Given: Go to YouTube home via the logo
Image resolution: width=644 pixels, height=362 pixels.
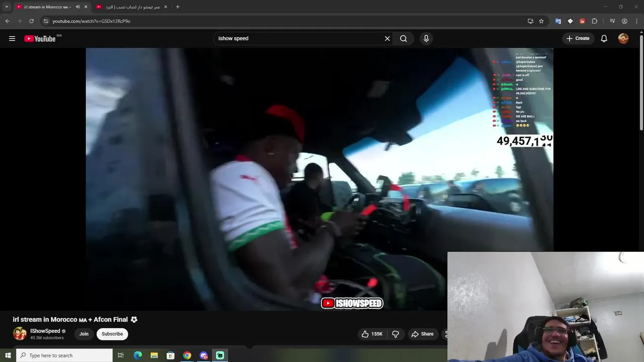Looking at the screenshot, I should point(40,39).
